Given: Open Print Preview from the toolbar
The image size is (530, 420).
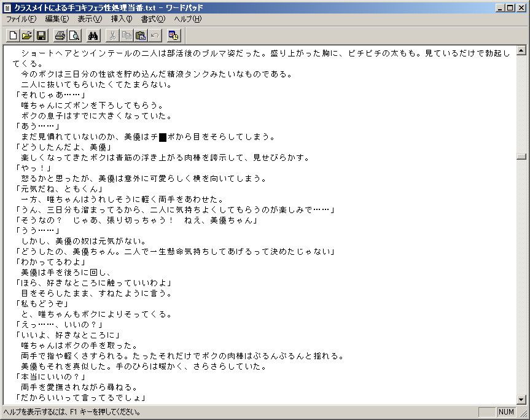Looking at the screenshot, I should click(74, 36).
